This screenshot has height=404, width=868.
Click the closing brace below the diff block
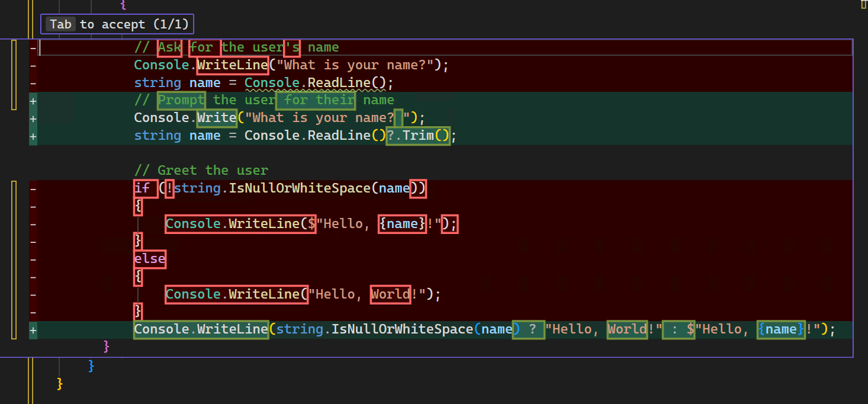coord(105,346)
